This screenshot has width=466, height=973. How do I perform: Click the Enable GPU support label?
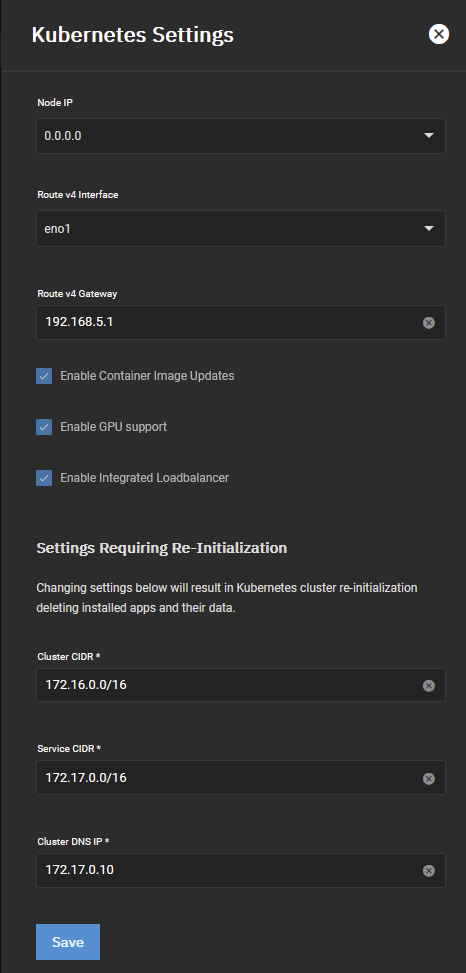coord(114,427)
